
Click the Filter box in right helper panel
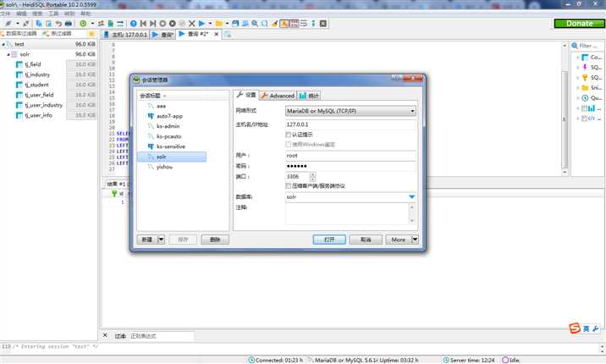[587, 46]
